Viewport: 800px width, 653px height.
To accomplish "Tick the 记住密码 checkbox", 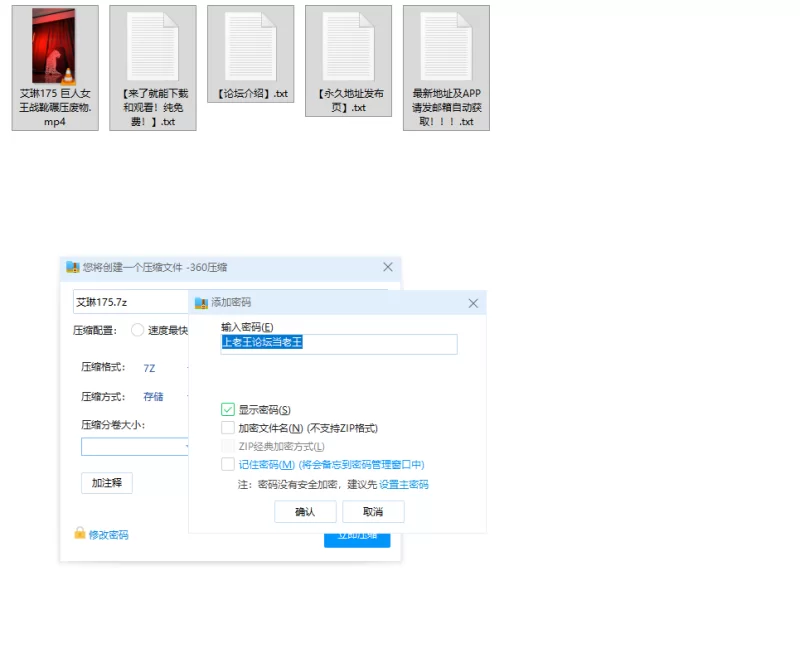I will 228,464.
